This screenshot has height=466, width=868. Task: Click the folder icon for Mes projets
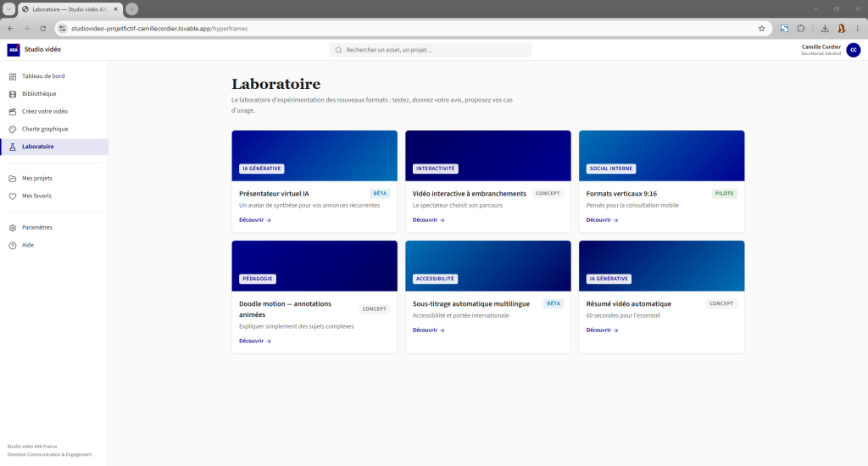[12, 178]
